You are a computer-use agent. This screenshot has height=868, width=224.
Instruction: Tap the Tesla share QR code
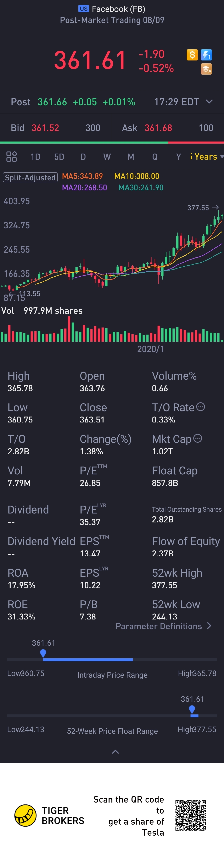click(190, 815)
